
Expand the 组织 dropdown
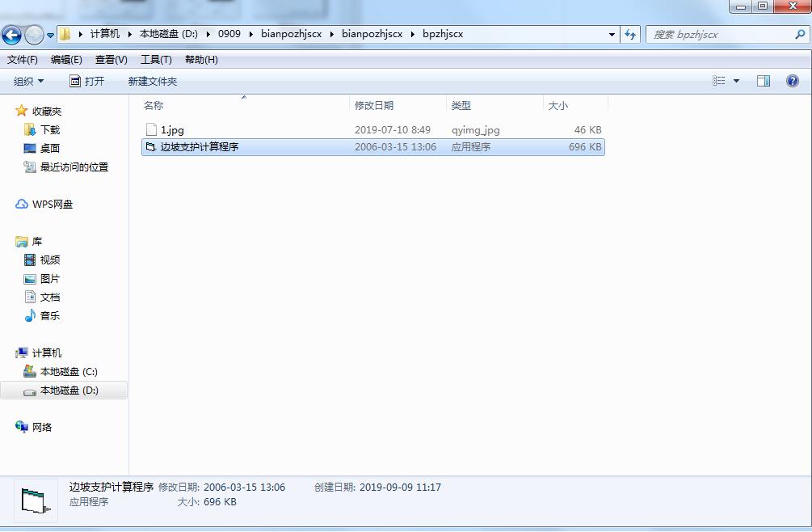click(28, 82)
